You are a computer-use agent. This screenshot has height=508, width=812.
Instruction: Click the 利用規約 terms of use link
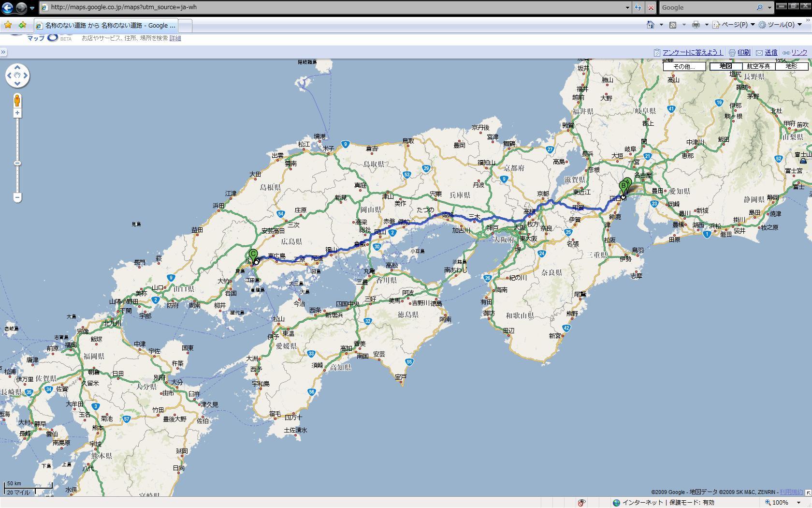pos(791,492)
